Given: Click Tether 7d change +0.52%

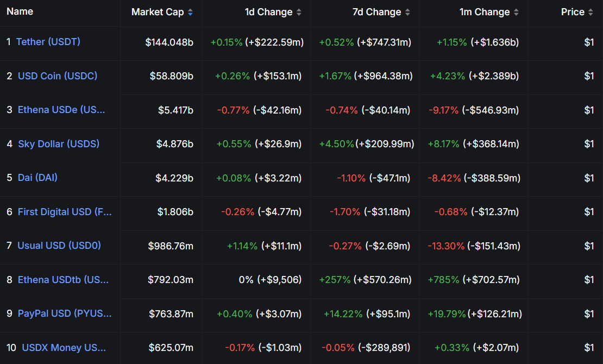Looking at the screenshot, I should pos(336,42).
